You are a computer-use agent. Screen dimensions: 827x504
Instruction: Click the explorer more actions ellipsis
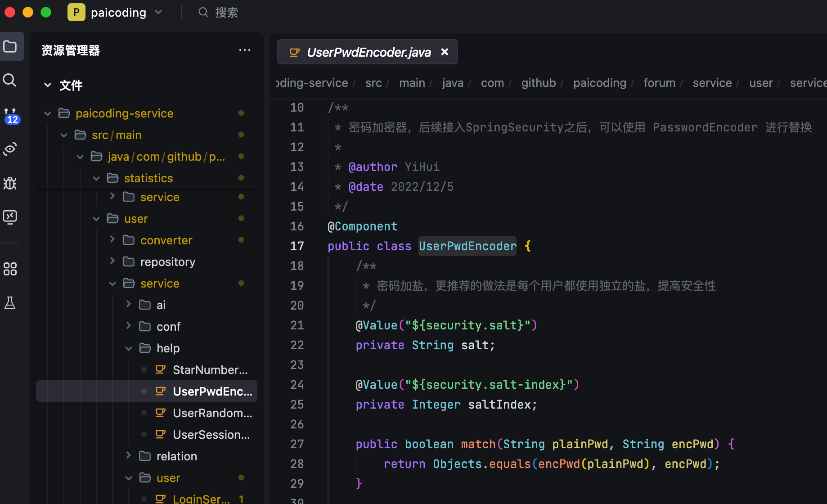click(244, 50)
